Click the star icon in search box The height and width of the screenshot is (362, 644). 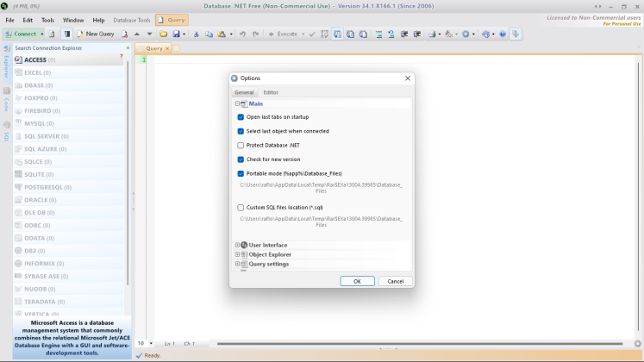click(128, 48)
